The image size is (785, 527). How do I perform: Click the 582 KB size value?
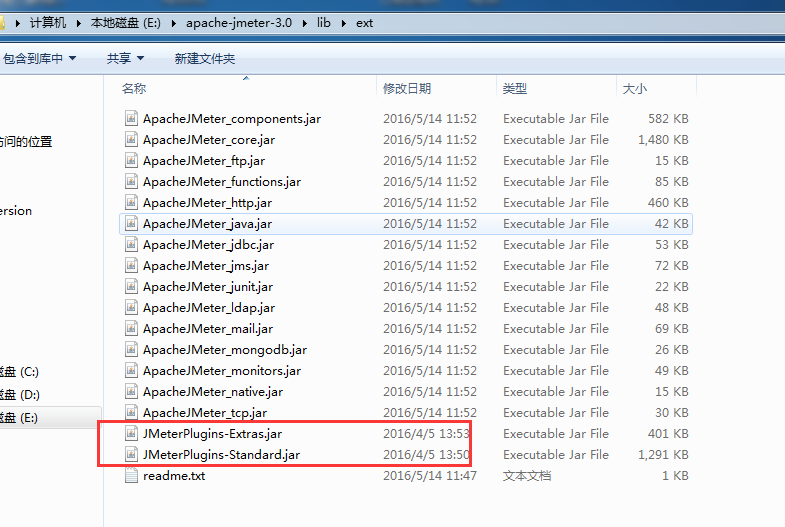pyautogui.click(x=668, y=118)
